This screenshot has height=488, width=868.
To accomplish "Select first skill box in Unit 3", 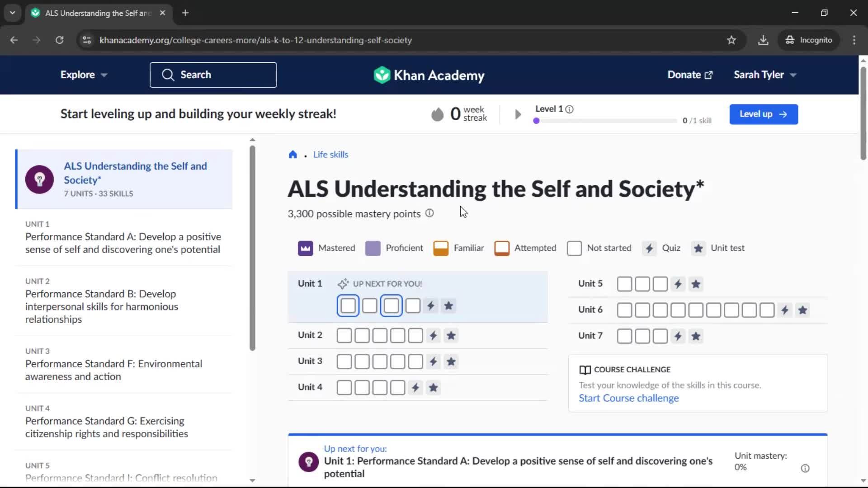I will pos(344,361).
